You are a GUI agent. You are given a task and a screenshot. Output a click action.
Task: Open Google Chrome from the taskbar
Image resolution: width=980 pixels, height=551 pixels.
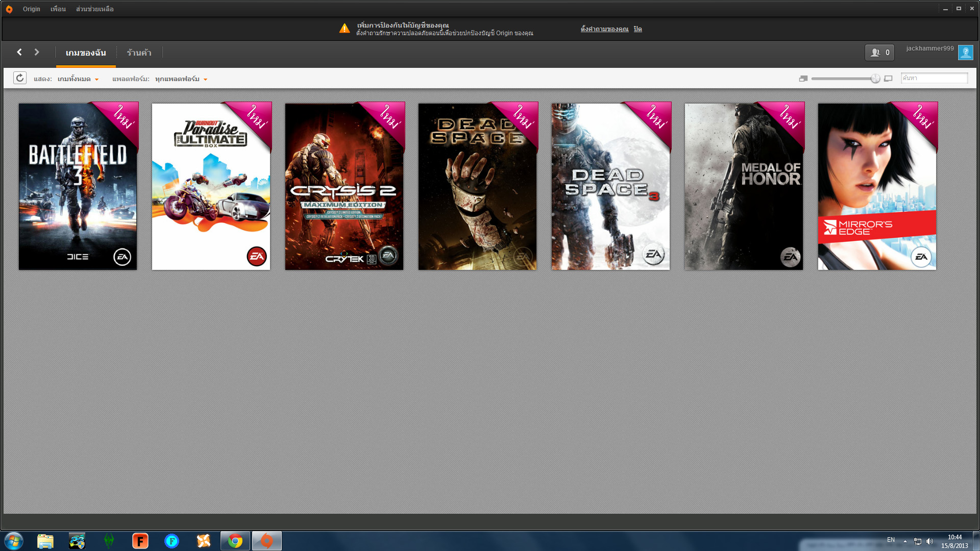(x=235, y=541)
